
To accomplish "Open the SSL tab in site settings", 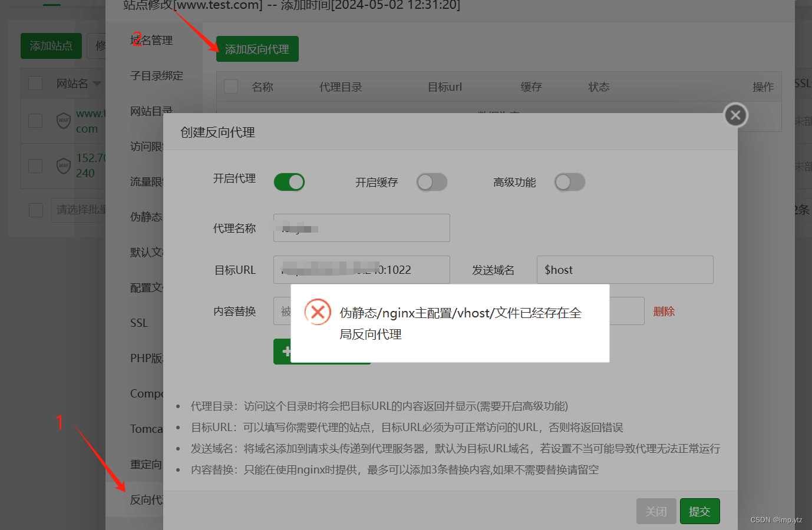I will pyautogui.click(x=139, y=323).
